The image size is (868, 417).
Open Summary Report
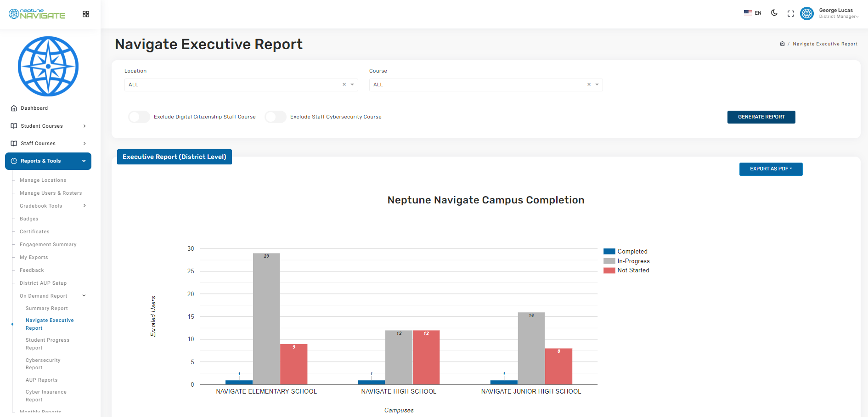click(47, 308)
